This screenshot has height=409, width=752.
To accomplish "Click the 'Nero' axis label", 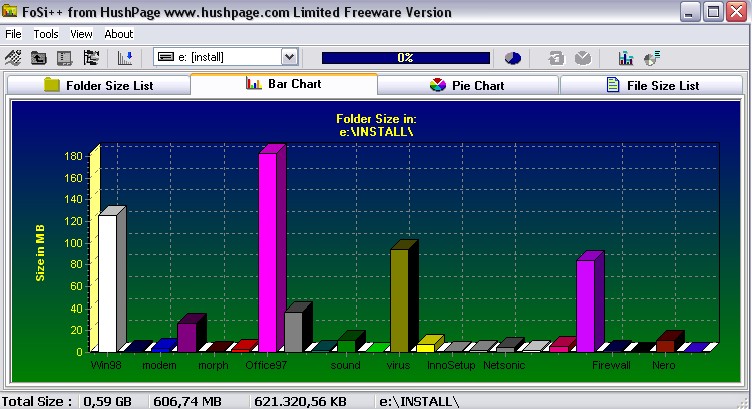I will (x=664, y=365).
